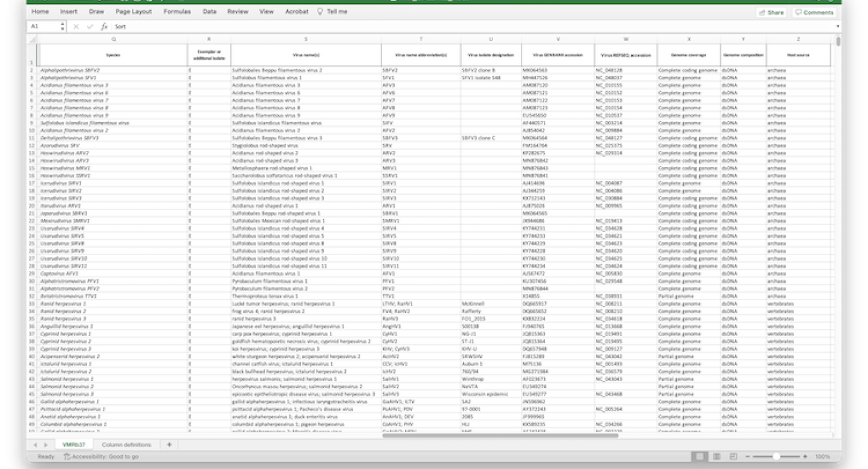
Task: Click the horizontal scrollbar thumb
Action: coord(500,436)
